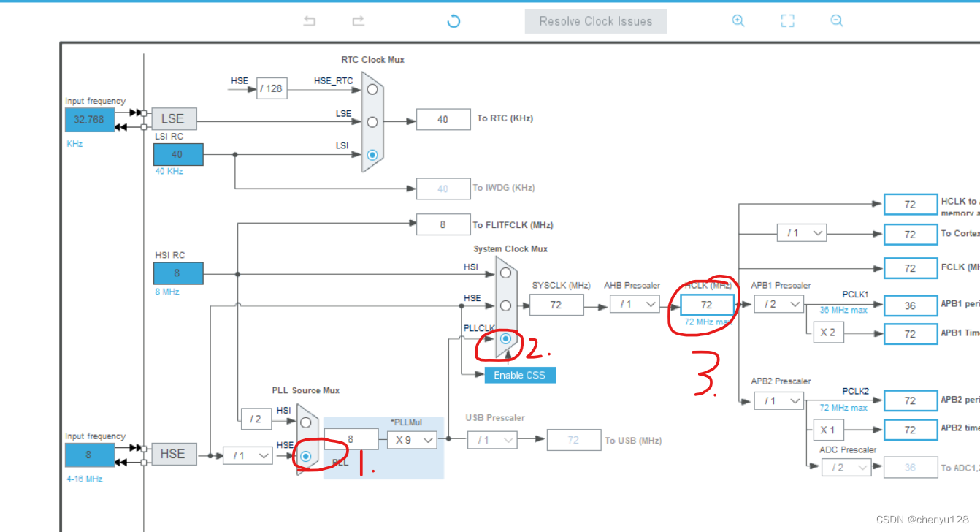Screen dimensions: 980x532
Task: Edit HSE input frequency 8 field
Action: click(x=90, y=455)
